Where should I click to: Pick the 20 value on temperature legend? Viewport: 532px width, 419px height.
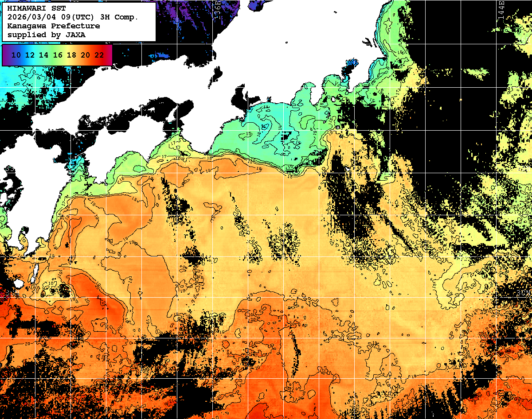[85, 55]
